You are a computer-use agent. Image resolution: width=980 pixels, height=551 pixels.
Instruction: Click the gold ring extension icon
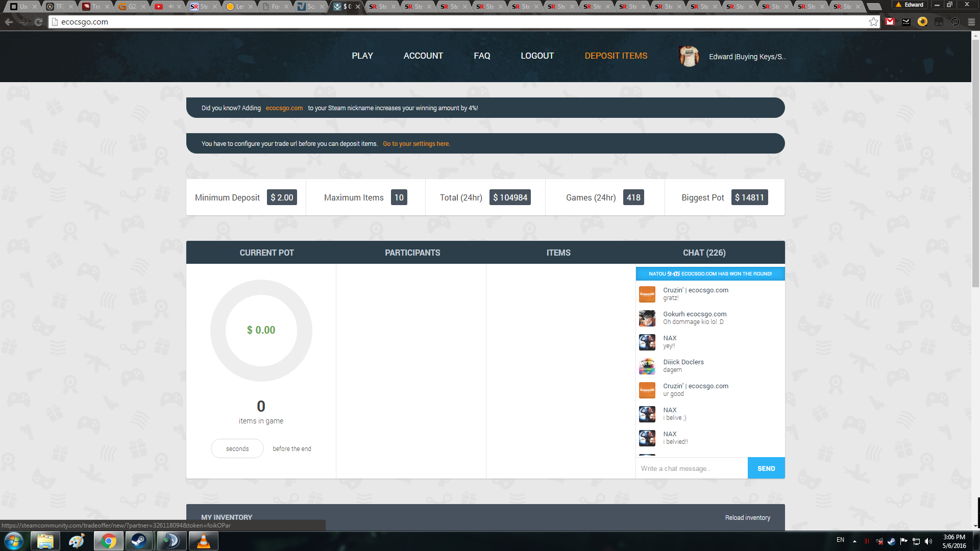pos(922,22)
